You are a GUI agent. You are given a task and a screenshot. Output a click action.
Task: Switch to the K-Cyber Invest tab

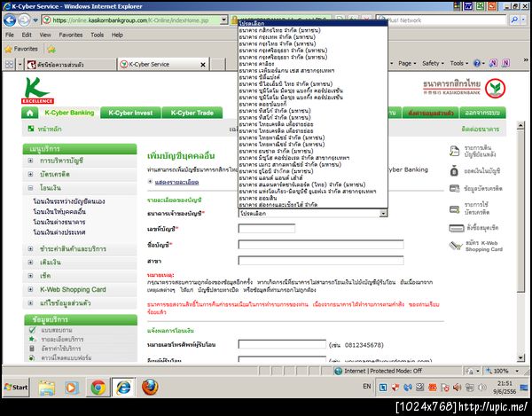(x=130, y=113)
